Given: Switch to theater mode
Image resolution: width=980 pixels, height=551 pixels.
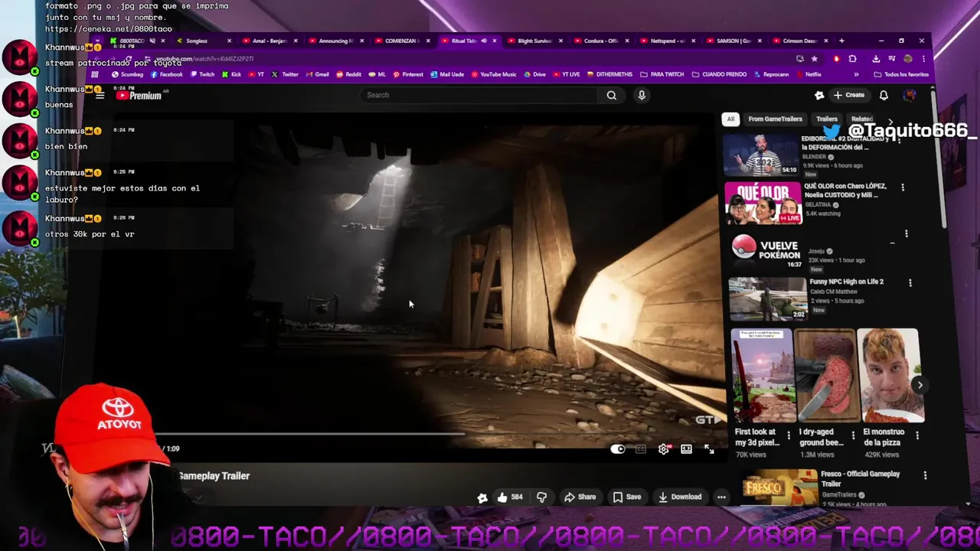Looking at the screenshot, I should (686, 449).
